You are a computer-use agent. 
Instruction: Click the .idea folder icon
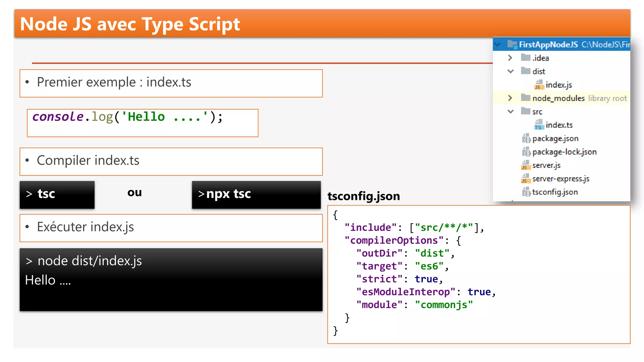[x=525, y=57]
